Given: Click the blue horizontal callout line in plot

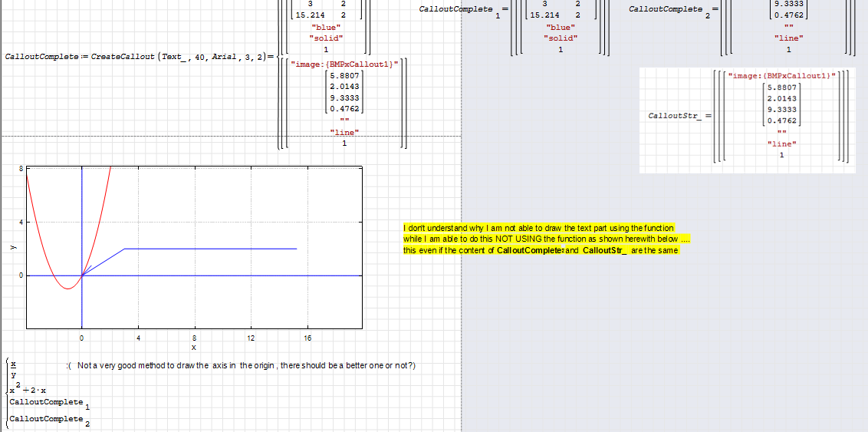Looking at the screenshot, I should (x=211, y=249).
